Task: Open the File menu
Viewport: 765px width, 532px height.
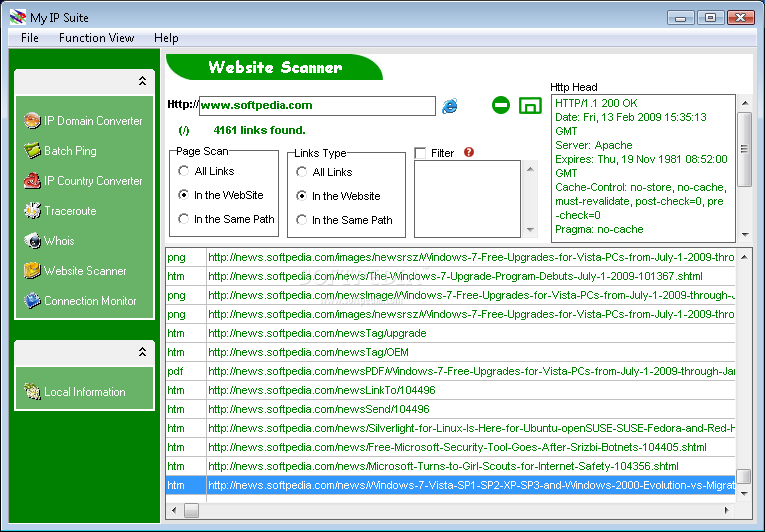Action: tap(30, 38)
